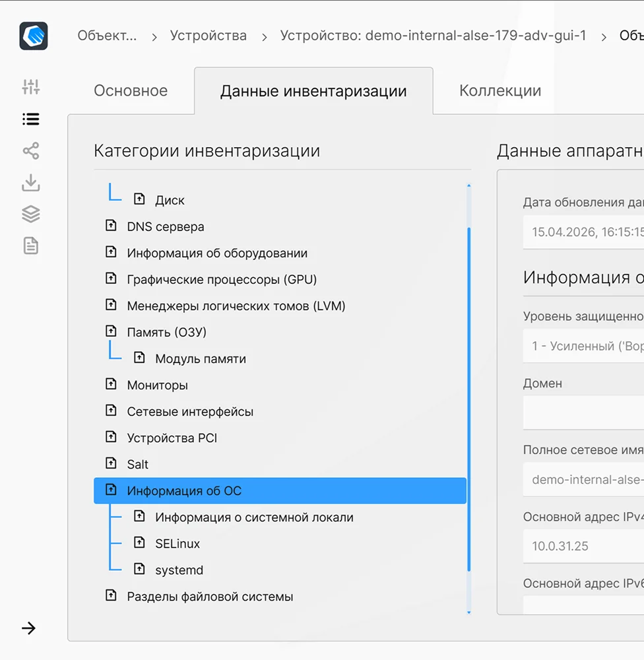Click the icon beside Информация об ОС
Viewport: 644px width, 660px height.
(111, 490)
